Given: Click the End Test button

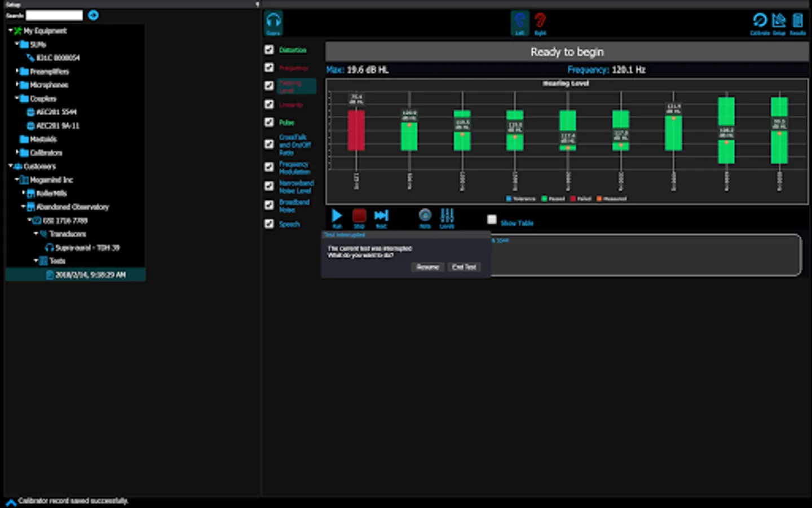Looking at the screenshot, I should click(x=464, y=267).
